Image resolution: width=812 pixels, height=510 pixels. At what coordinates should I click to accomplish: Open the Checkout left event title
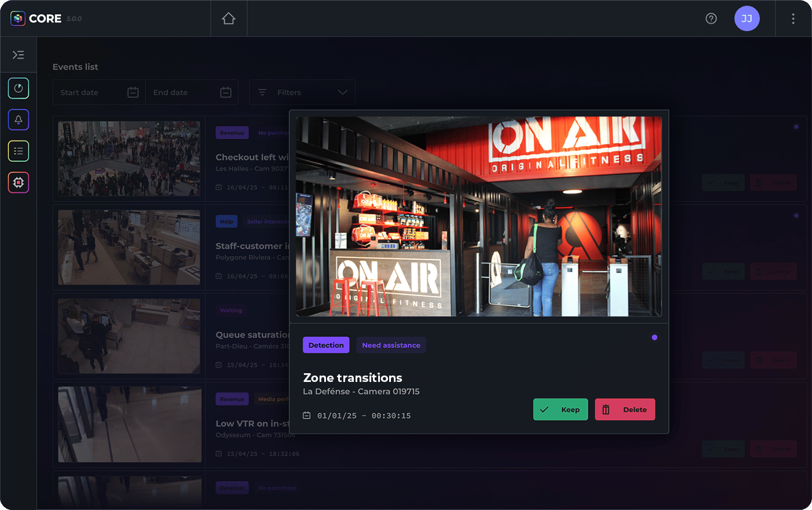[x=252, y=157]
